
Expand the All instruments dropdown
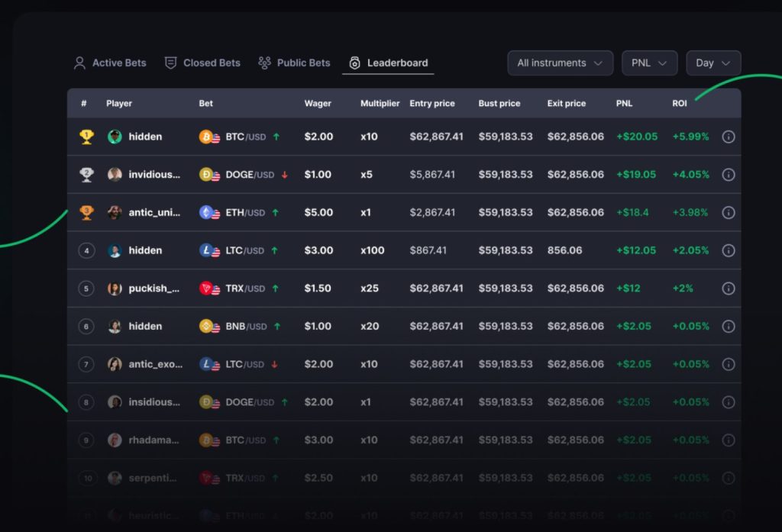tap(560, 63)
